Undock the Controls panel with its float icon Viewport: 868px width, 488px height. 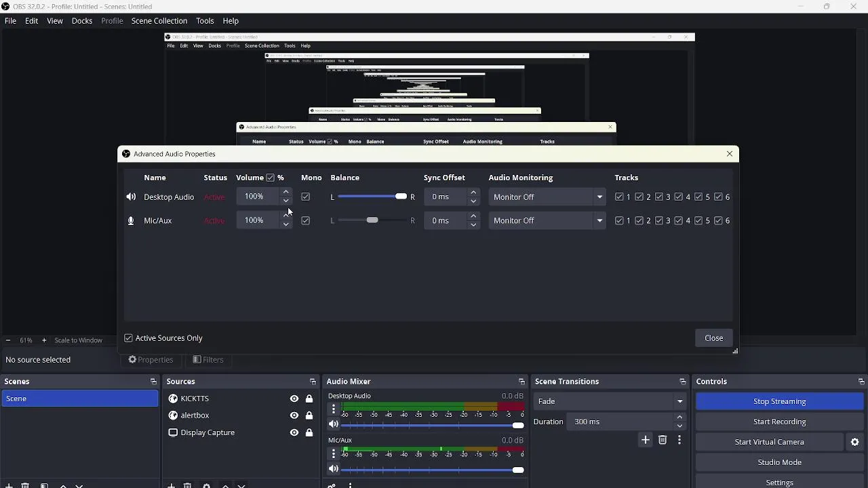click(861, 382)
